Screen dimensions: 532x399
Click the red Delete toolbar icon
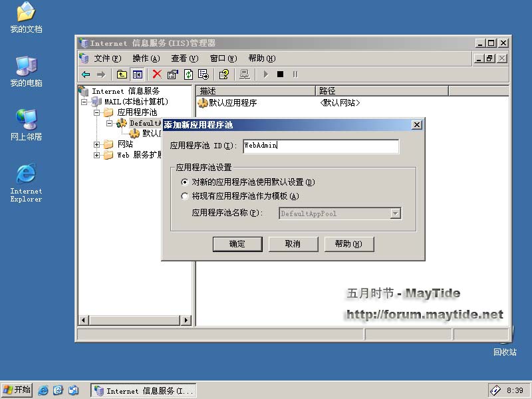coord(157,74)
